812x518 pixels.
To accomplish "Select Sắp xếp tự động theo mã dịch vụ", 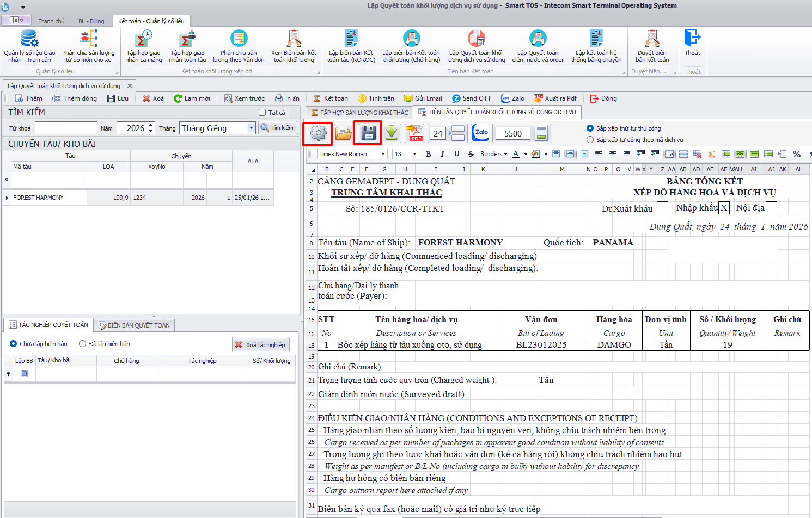I will pyautogui.click(x=590, y=140).
